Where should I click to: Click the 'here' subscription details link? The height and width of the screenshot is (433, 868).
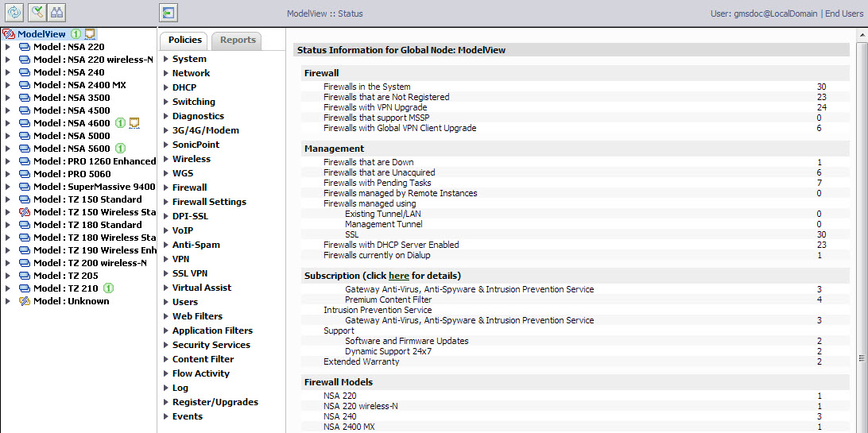coord(398,276)
